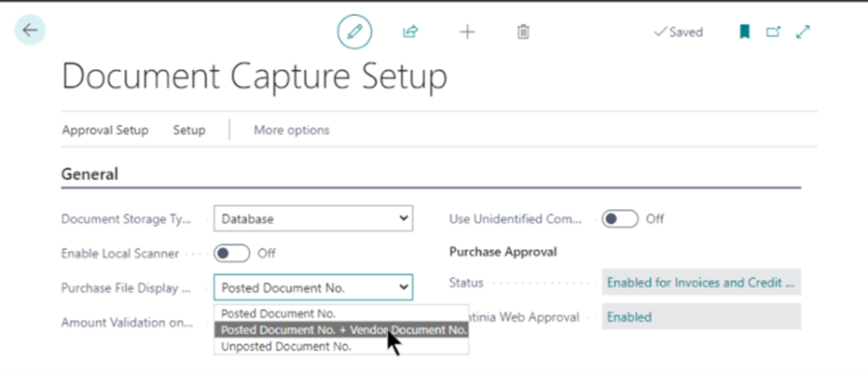Collapse the Purchase File Display dropdown
The width and height of the screenshot is (868, 375).
(313, 286)
